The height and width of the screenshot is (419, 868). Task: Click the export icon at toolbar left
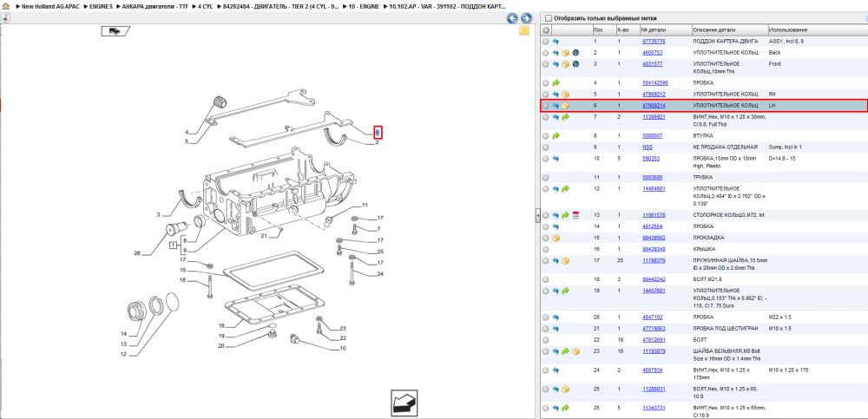pyautogui.click(x=4, y=18)
